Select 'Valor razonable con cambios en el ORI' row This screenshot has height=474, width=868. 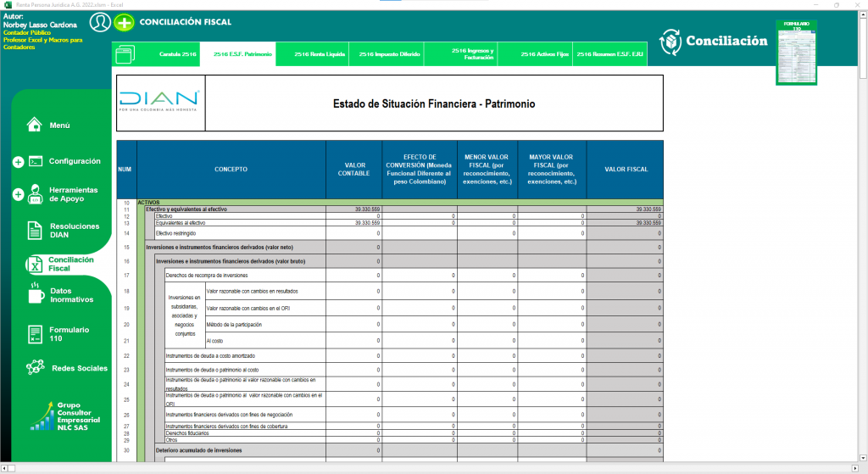coord(248,309)
